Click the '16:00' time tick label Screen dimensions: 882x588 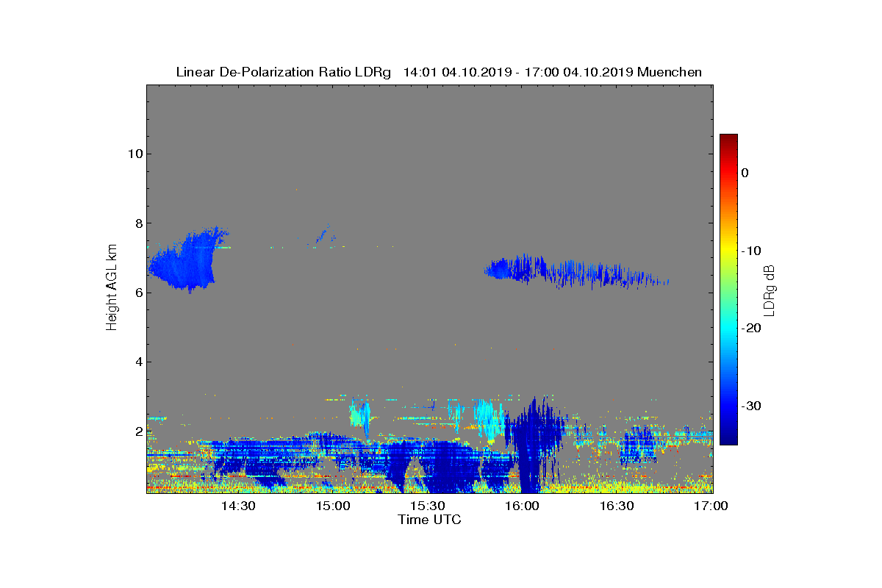(x=523, y=506)
